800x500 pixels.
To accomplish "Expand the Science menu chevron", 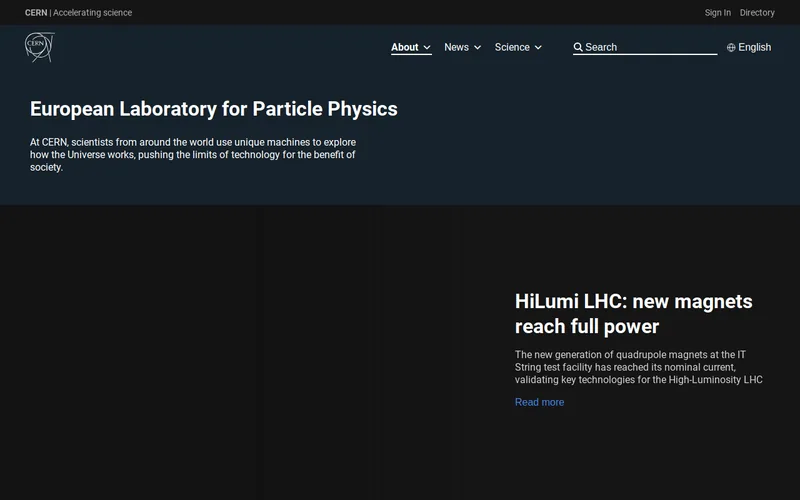I will 538,47.
